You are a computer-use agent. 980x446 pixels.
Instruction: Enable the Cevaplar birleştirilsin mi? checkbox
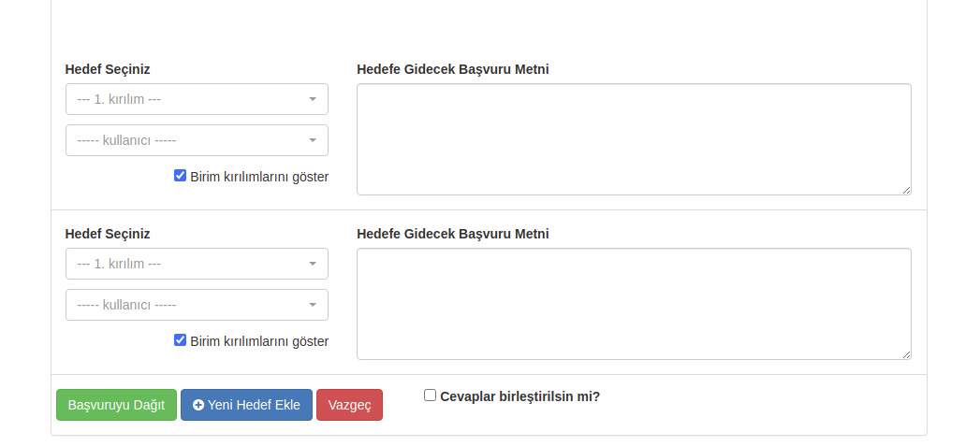430,395
